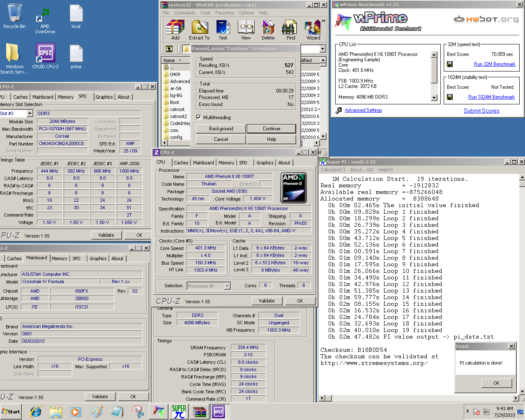Click WinRAR up-one-level folder icon
The height and width of the screenshot is (420, 525).
tap(169, 49)
